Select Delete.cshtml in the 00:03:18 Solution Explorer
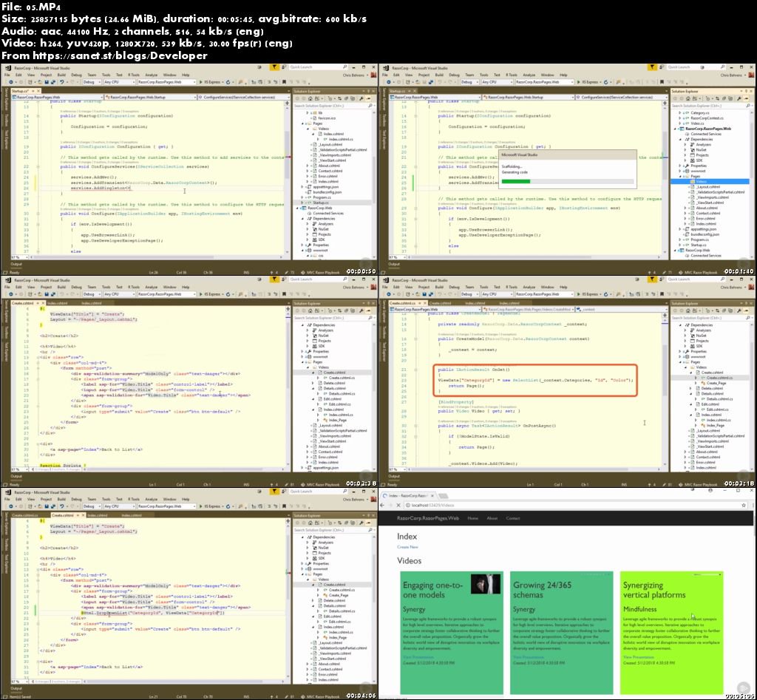 pos(712,389)
